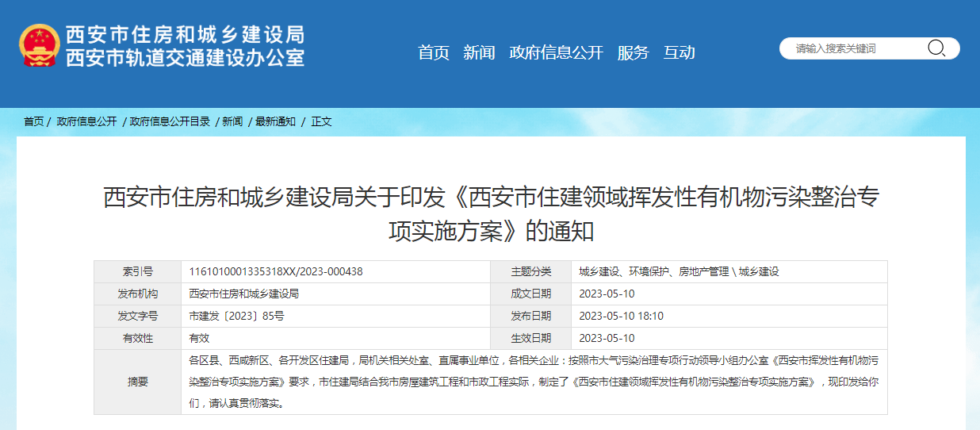Open the 互动 navigation item
Image resolution: width=980 pixels, height=430 pixels.
point(679,52)
